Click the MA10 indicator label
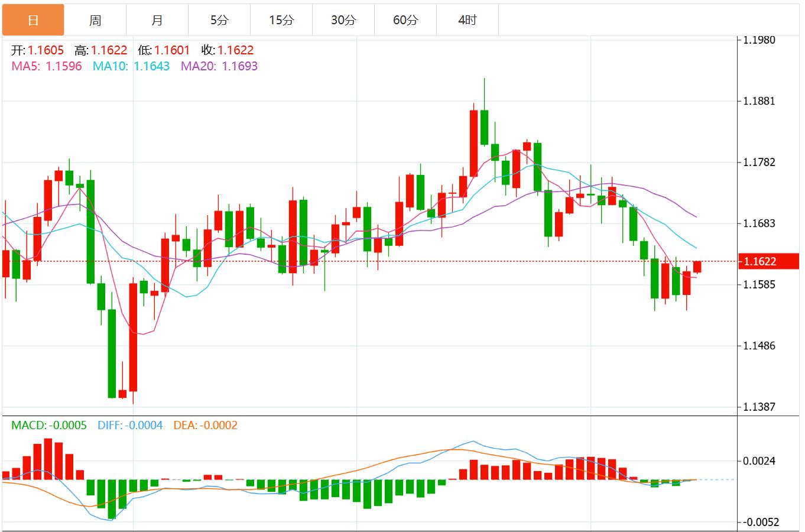This screenshot has width=805, height=532. point(131,66)
